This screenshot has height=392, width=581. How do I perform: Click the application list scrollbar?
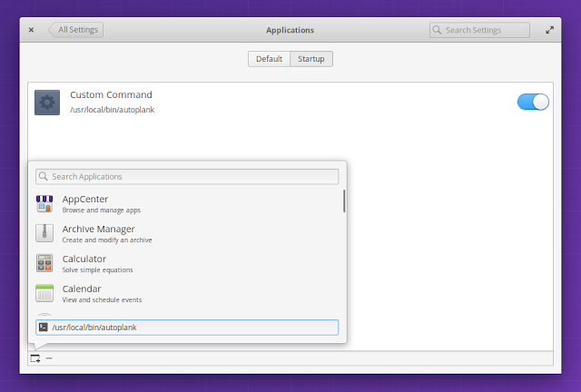343,201
